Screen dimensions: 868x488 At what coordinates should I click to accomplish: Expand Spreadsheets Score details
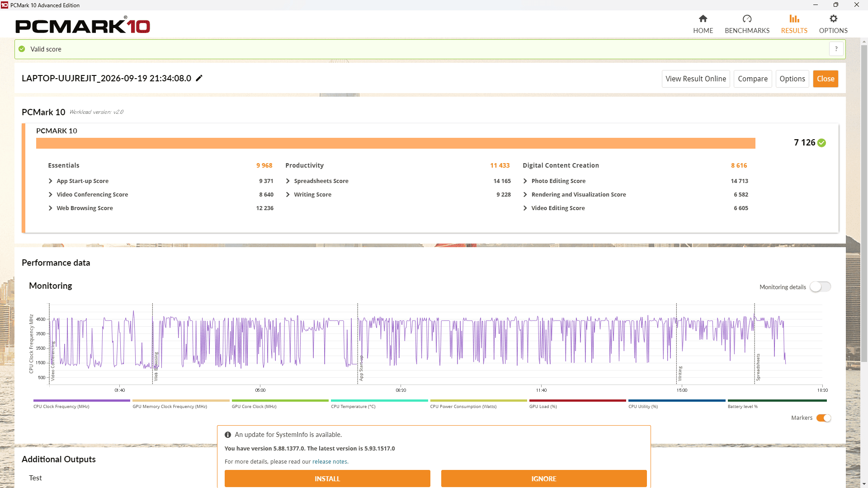[288, 181]
